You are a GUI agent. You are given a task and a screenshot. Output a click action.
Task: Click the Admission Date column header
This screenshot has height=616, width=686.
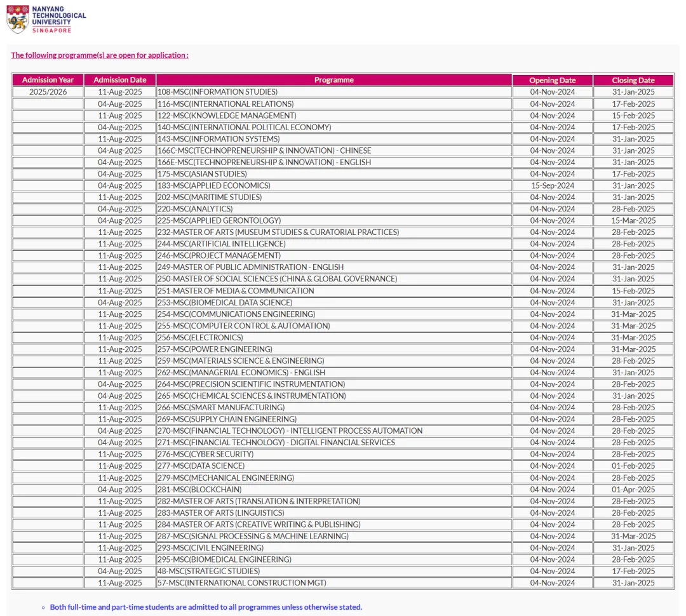click(120, 80)
